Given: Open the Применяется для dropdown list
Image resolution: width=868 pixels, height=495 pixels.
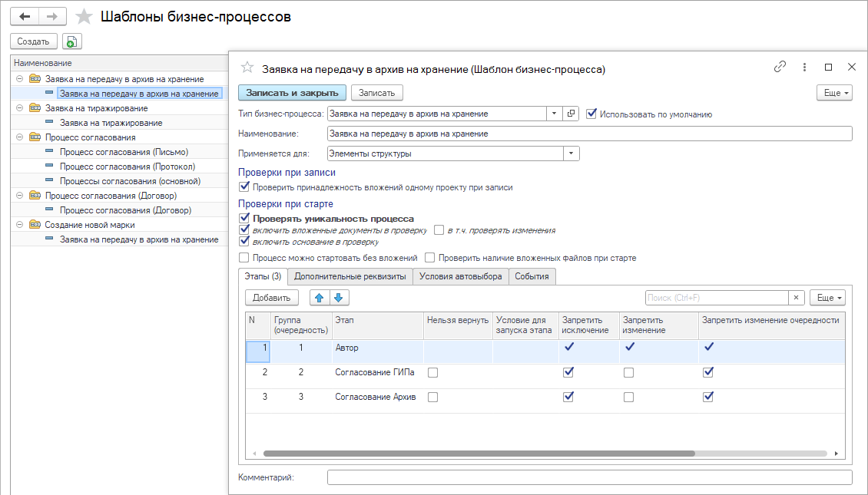Looking at the screenshot, I should pos(571,153).
